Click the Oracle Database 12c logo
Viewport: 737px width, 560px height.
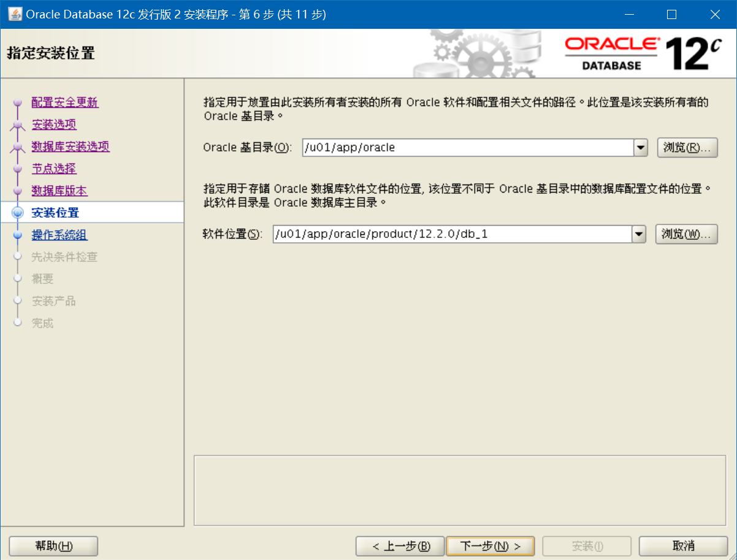(x=643, y=53)
